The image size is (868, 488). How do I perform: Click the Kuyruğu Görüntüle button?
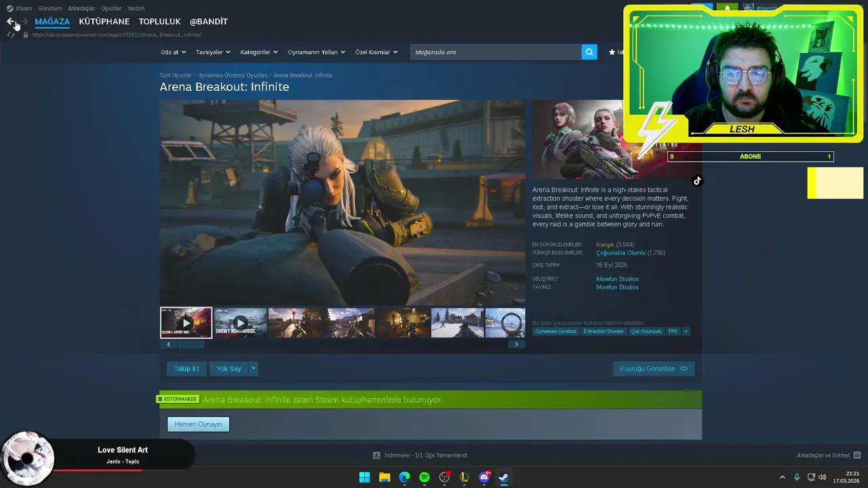click(654, 369)
